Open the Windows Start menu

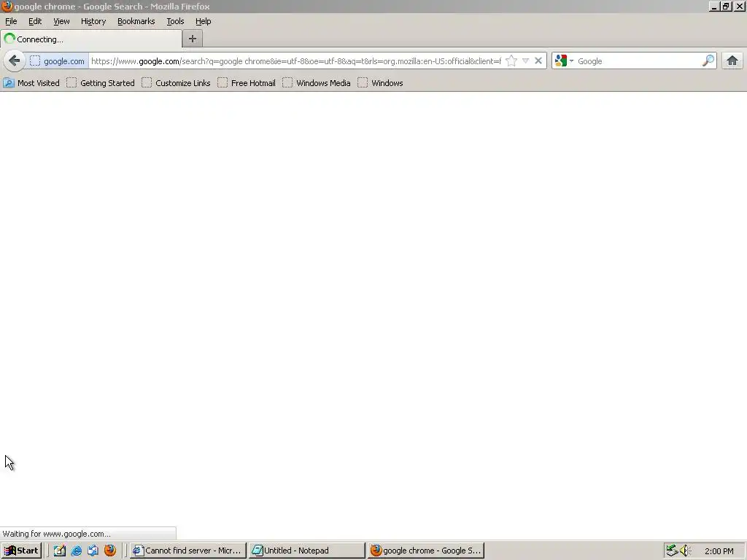click(x=21, y=551)
